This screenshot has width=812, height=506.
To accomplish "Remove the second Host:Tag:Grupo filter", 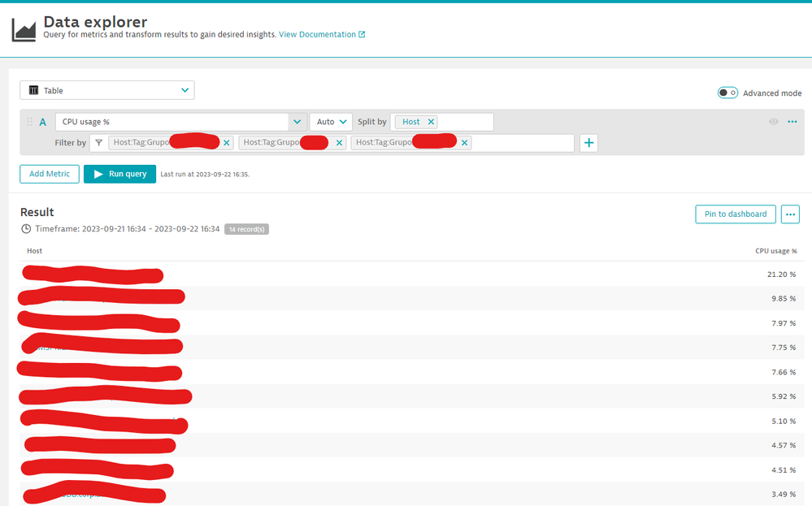I will [x=340, y=143].
